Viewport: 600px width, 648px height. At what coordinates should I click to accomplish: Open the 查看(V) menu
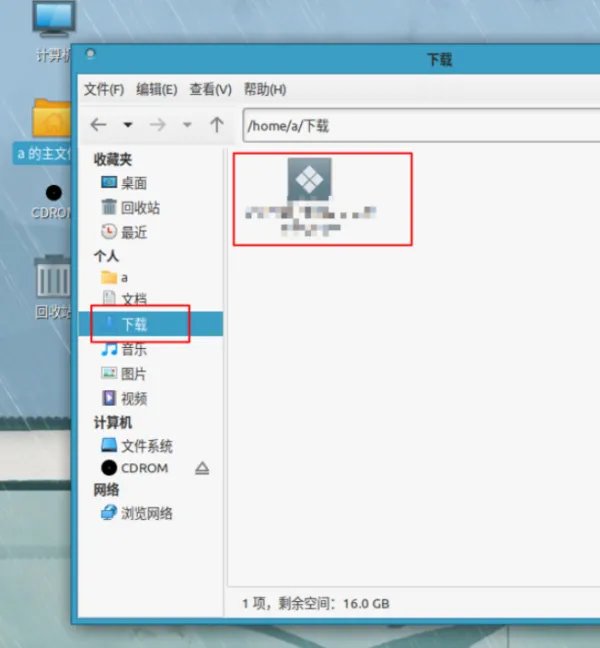tap(210, 89)
